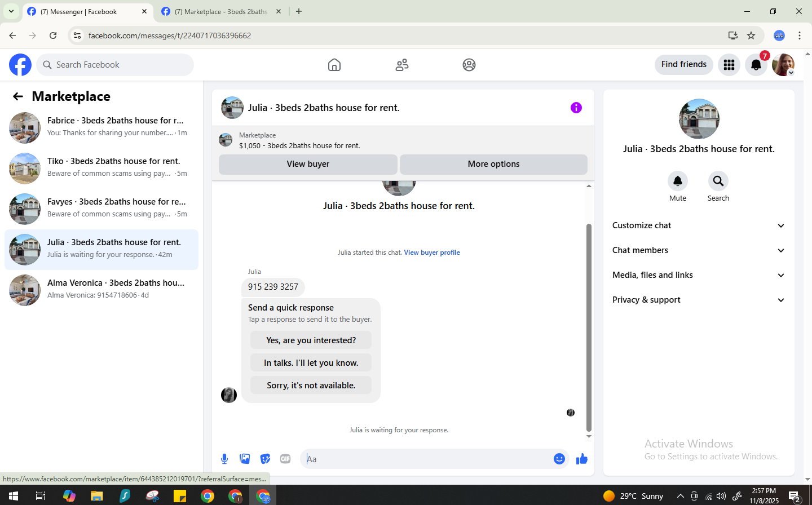Open Favyes' conversation in the list
Image resolution: width=812 pixels, height=505 pixels.
pos(101,209)
